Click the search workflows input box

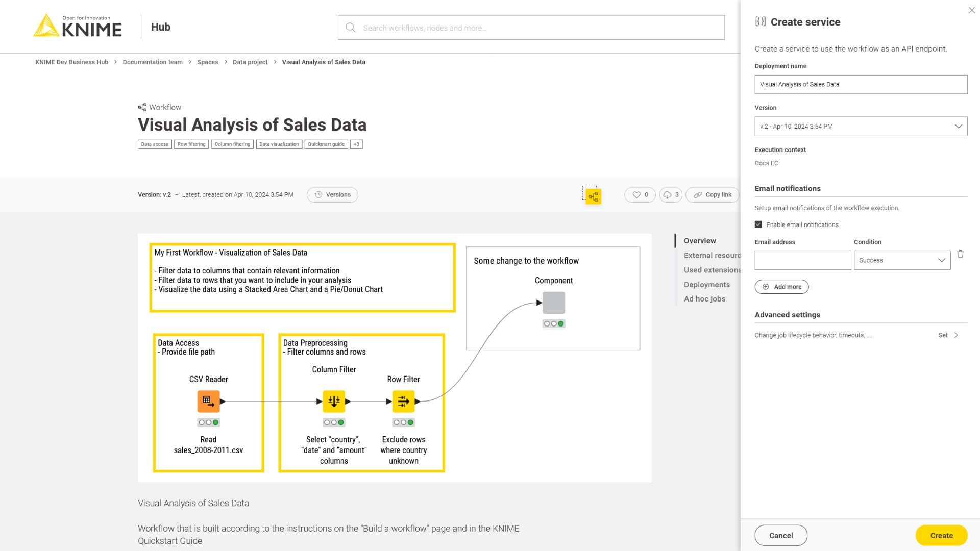tap(531, 28)
